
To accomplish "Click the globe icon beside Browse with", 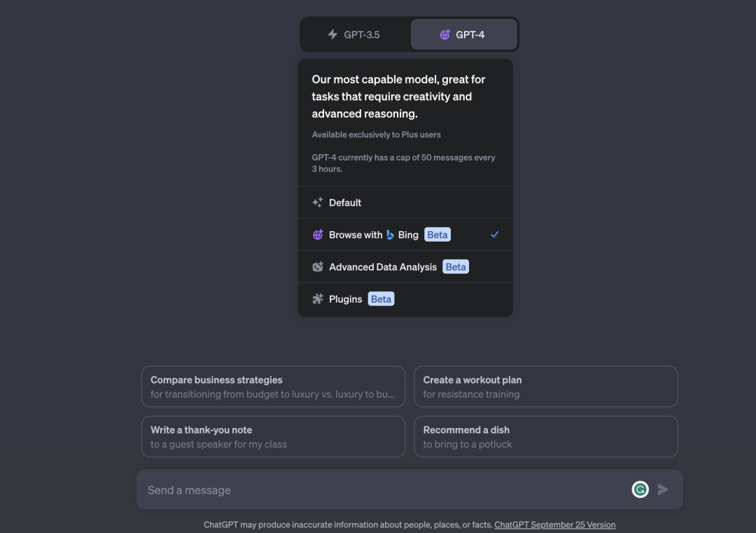I will click(x=318, y=235).
